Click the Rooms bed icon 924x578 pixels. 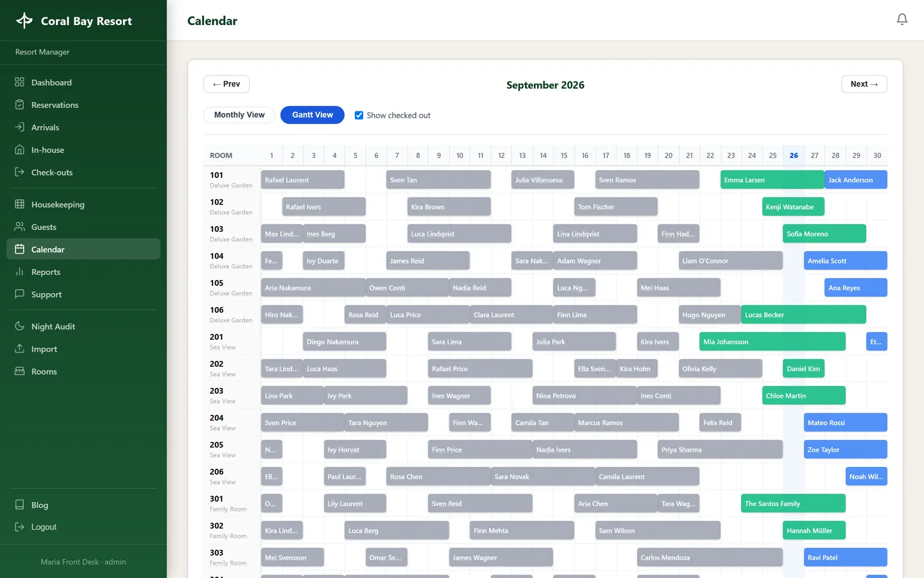click(19, 371)
